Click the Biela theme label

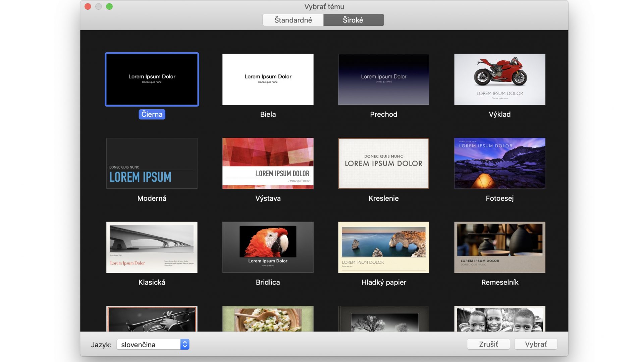268,114
